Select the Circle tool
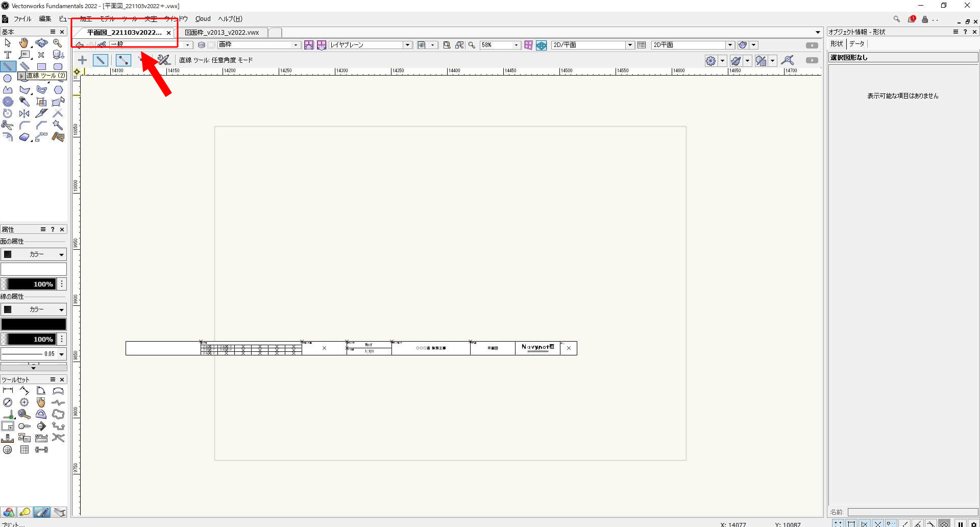This screenshot has width=980, height=527. pyautogui.click(x=8, y=78)
